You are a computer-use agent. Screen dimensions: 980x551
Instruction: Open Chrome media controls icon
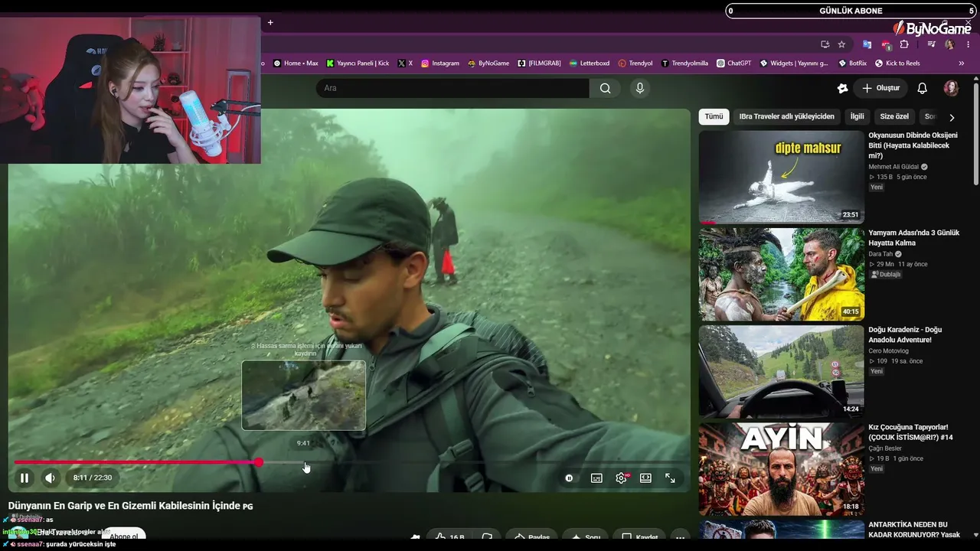(x=931, y=44)
